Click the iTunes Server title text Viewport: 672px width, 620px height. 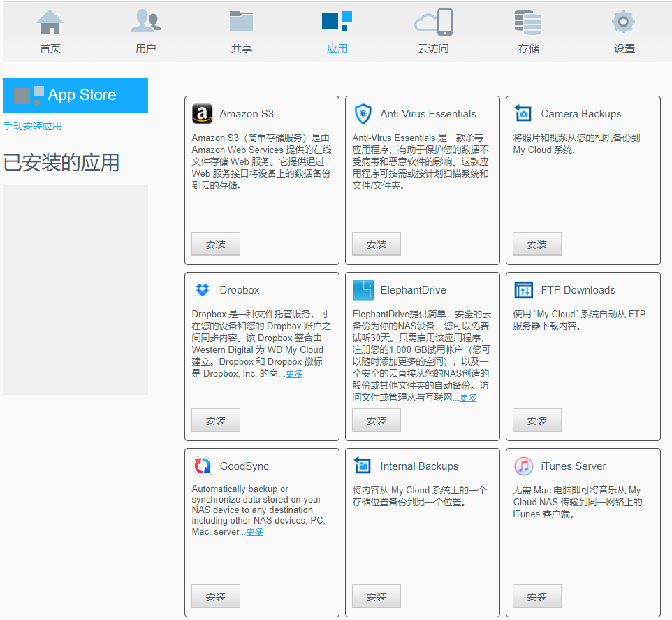573,466
